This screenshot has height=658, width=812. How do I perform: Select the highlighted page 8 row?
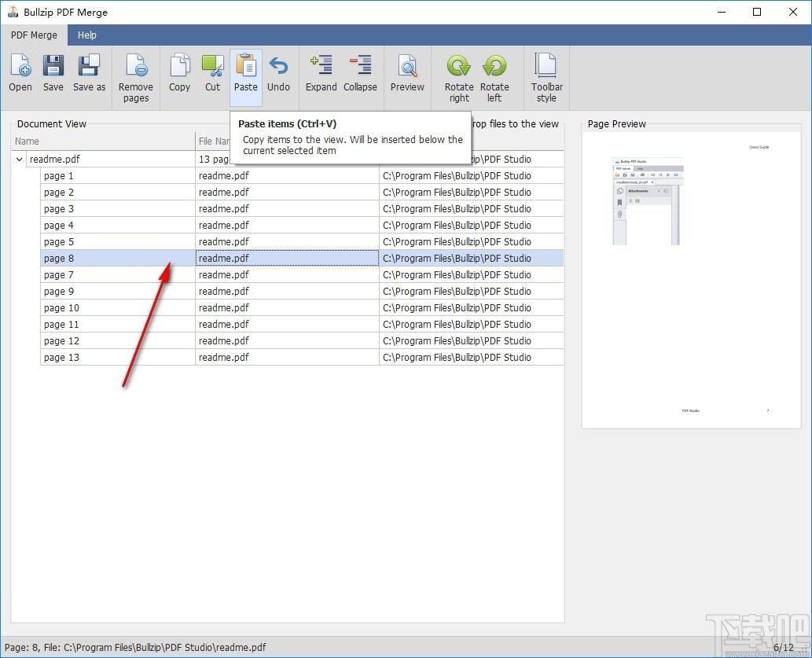302,258
